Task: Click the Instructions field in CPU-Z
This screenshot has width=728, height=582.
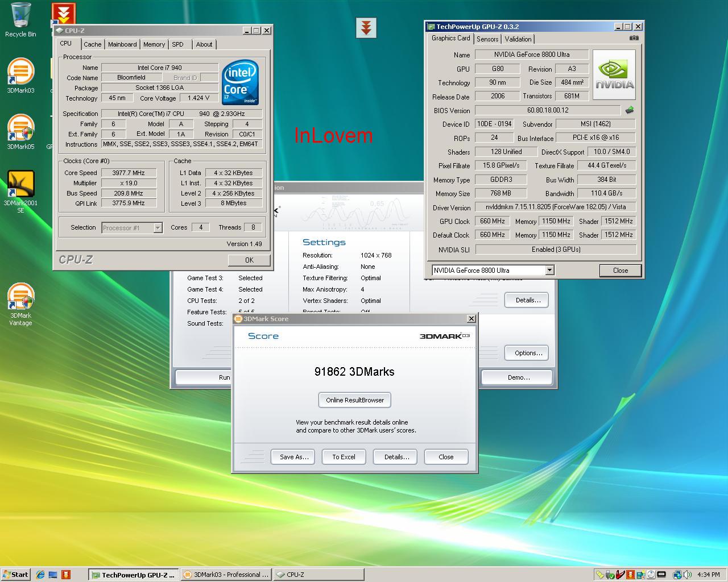Action: click(181, 144)
